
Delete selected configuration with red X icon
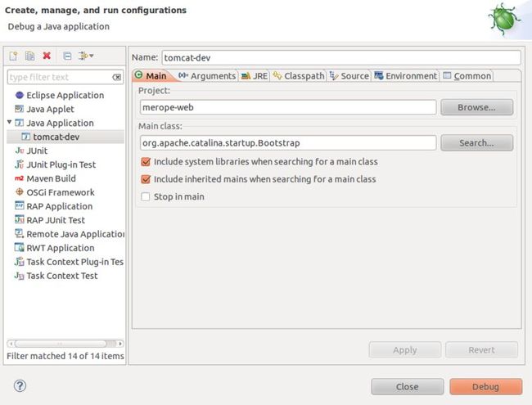(x=47, y=56)
